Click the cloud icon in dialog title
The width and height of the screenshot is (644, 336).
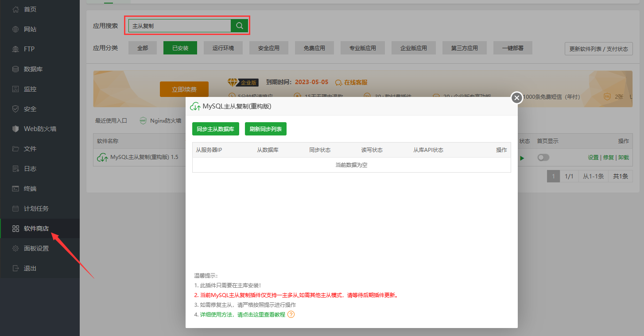pos(195,107)
